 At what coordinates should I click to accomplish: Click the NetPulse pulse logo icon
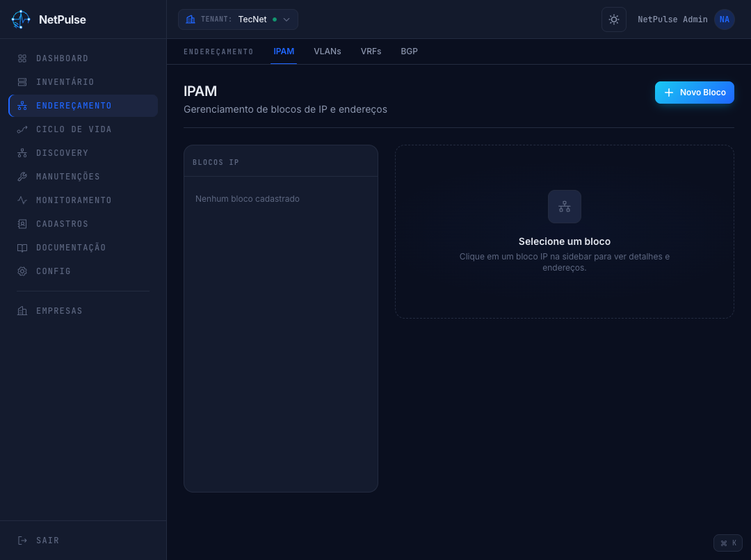[21, 19]
